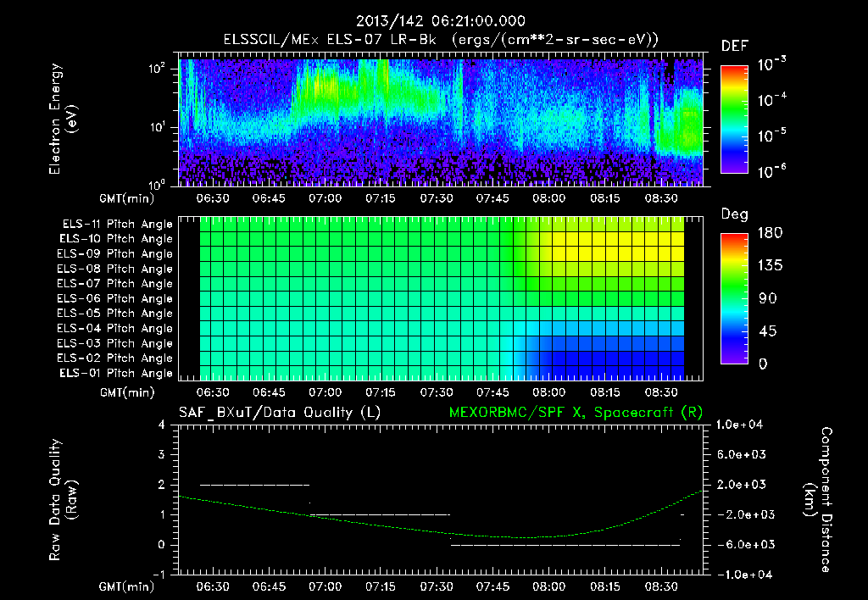868x600 pixels.
Task: Click the "2.0e+03" component distance tick label
Action: point(742,484)
